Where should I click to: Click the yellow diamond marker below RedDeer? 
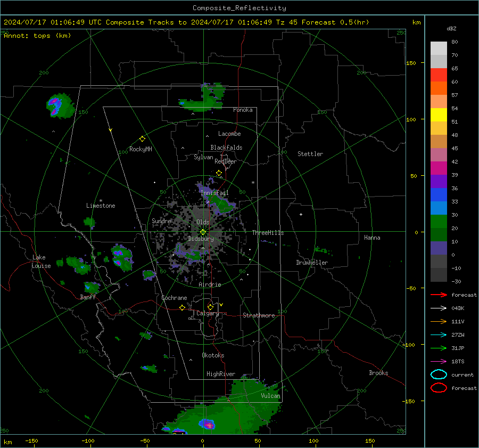tap(219, 173)
